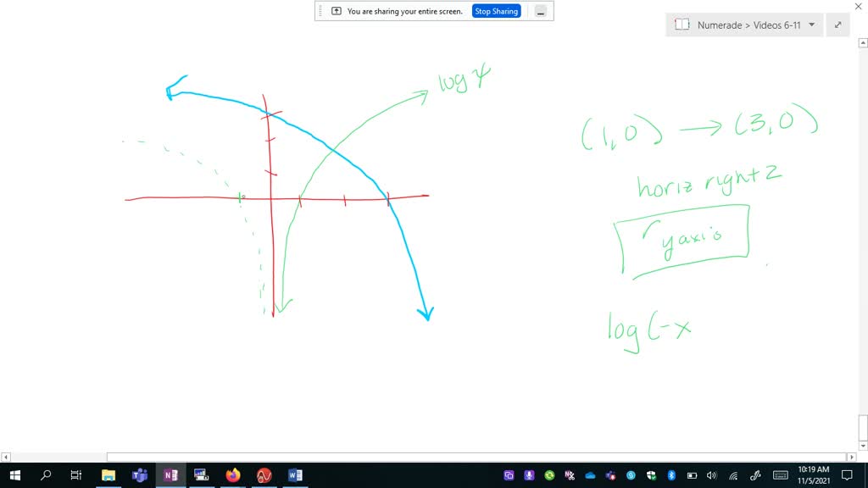
Task: Click the Stop Sharing button
Action: 496,10
